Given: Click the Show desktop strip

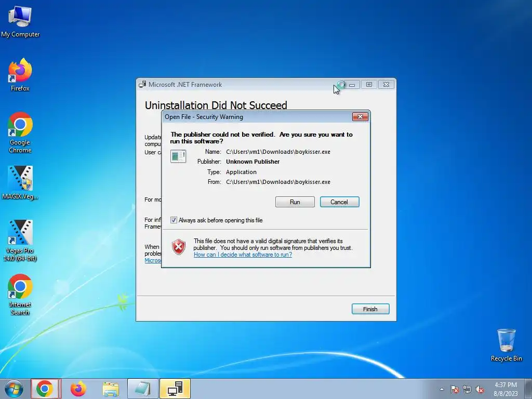Looking at the screenshot, I should point(528,389).
